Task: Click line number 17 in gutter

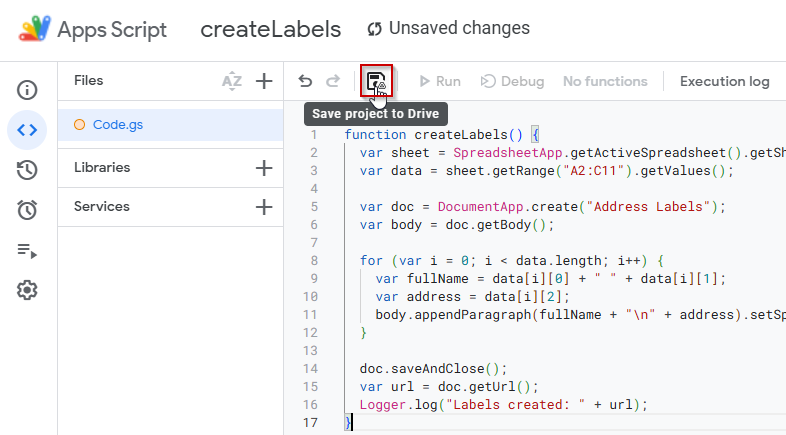Action: 310,423
